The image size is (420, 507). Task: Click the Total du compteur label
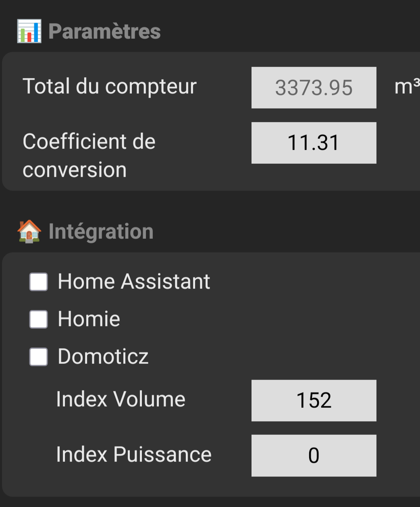[110, 86]
